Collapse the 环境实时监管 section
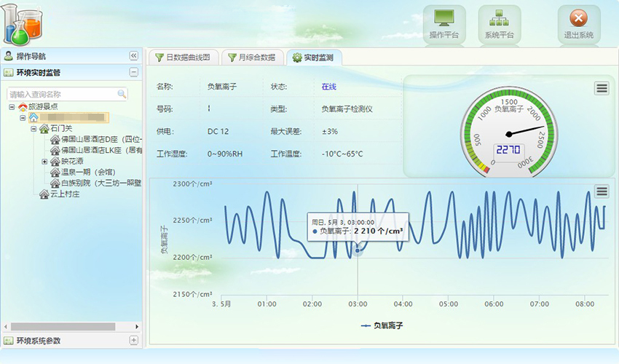619x364 pixels. pyautogui.click(x=133, y=72)
